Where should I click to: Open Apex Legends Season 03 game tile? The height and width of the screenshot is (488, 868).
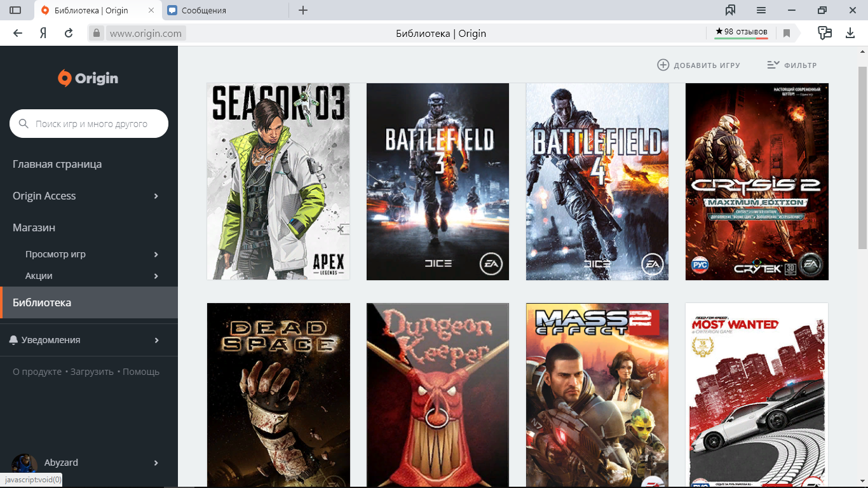(278, 182)
